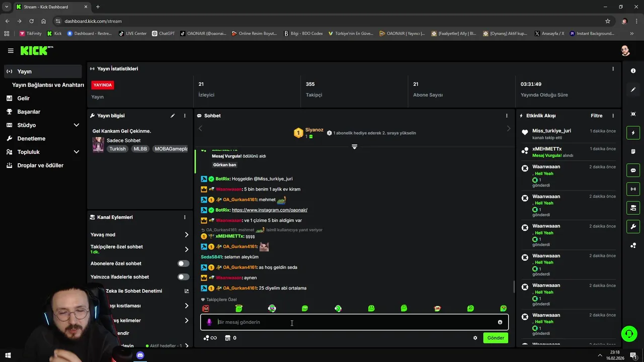Click the chat scrollbar thumb
This screenshot has height=362, width=644.
click(514, 287)
